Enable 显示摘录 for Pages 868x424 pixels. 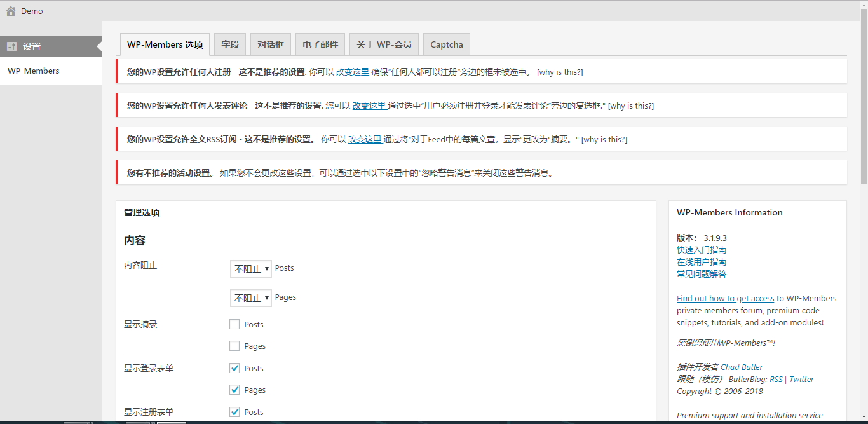pos(234,346)
